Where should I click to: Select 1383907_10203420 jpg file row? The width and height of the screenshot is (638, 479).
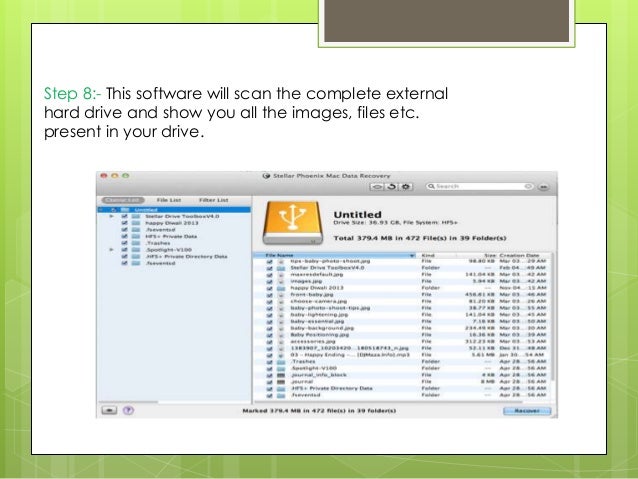tap(402, 348)
